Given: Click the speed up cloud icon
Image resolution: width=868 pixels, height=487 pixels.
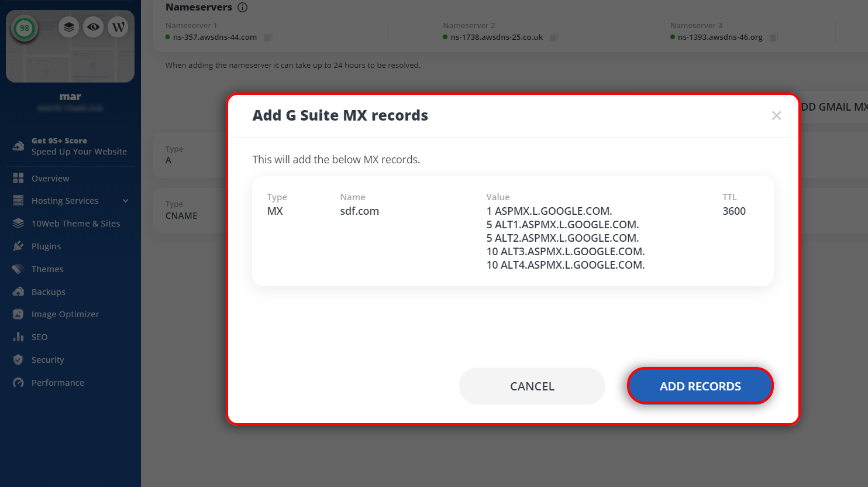Looking at the screenshot, I should [x=18, y=146].
